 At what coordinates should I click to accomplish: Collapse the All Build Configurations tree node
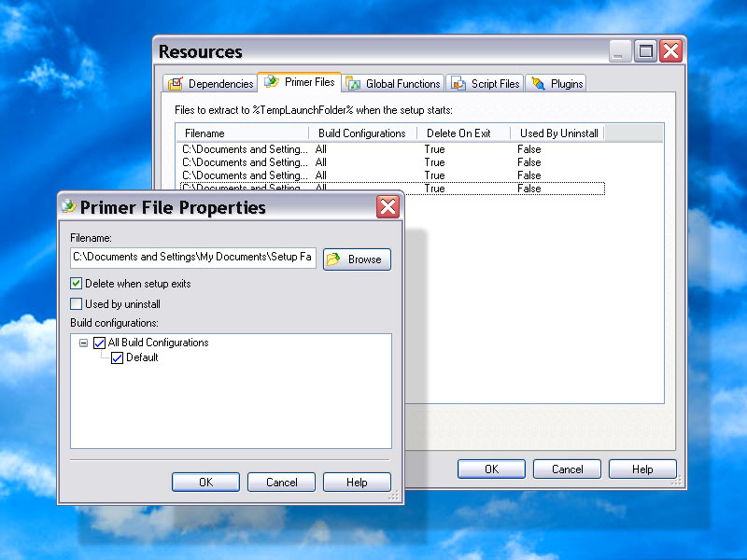pyautogui.click(x=83, y=343)
